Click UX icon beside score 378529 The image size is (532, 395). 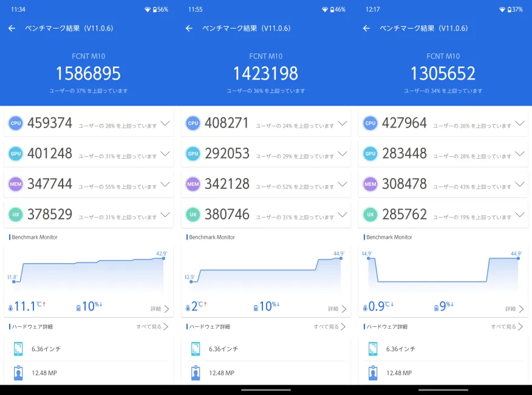16,215
